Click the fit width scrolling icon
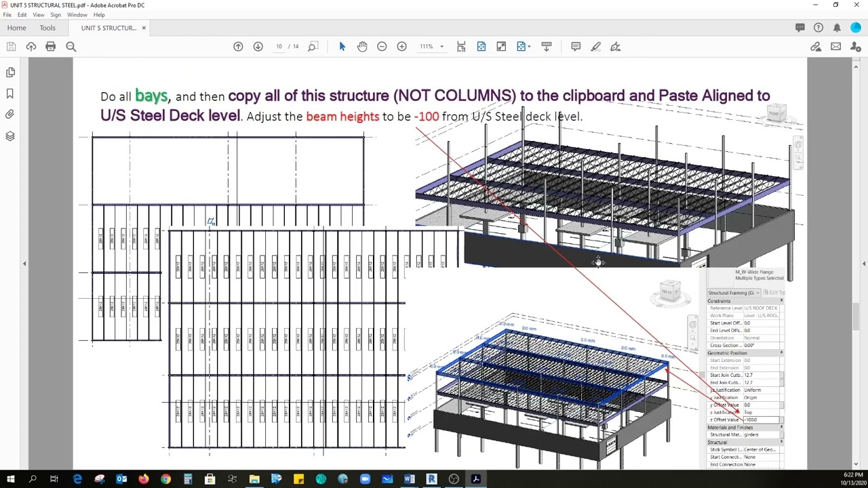 tap(461, 46)
